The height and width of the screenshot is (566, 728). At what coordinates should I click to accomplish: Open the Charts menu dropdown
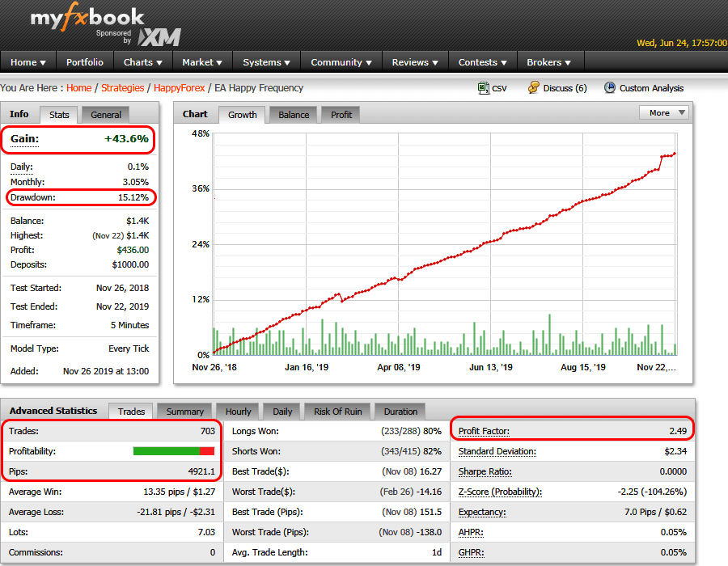click(x=142, y=62)
